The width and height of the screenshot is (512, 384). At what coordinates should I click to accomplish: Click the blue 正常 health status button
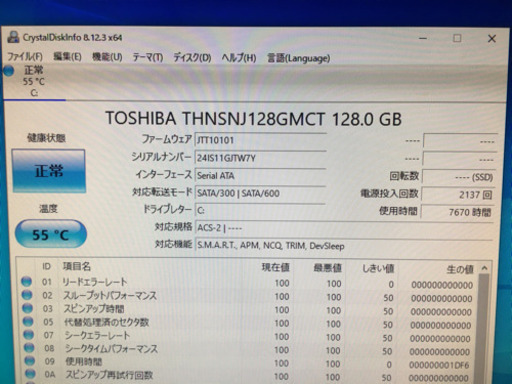(49, 171)
